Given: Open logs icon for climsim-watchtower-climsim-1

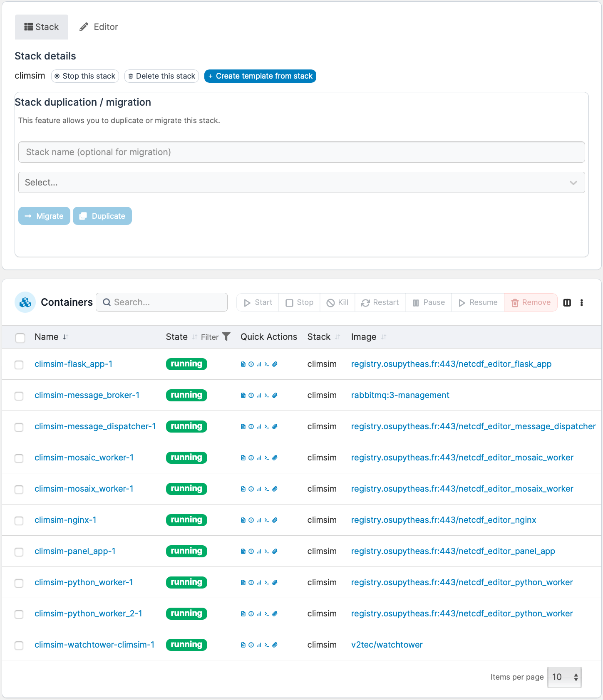Looking at the screenshot, I should tap(243, 645).
